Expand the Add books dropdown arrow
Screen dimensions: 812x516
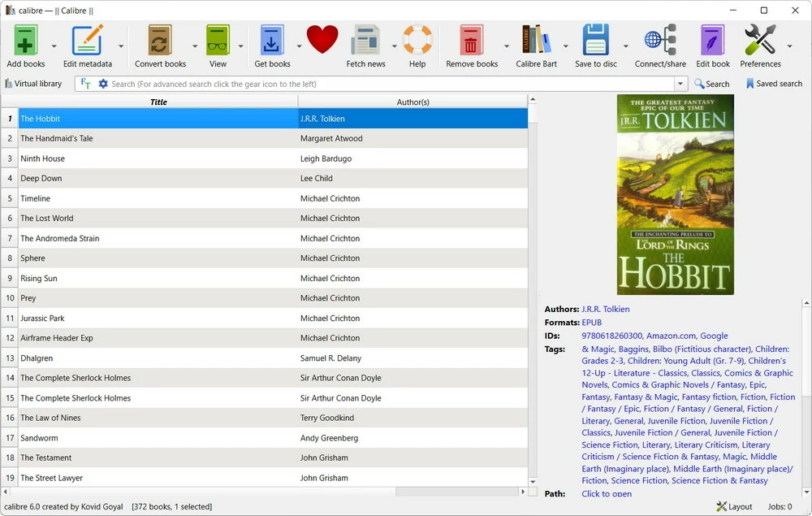(x=54, y=46)
